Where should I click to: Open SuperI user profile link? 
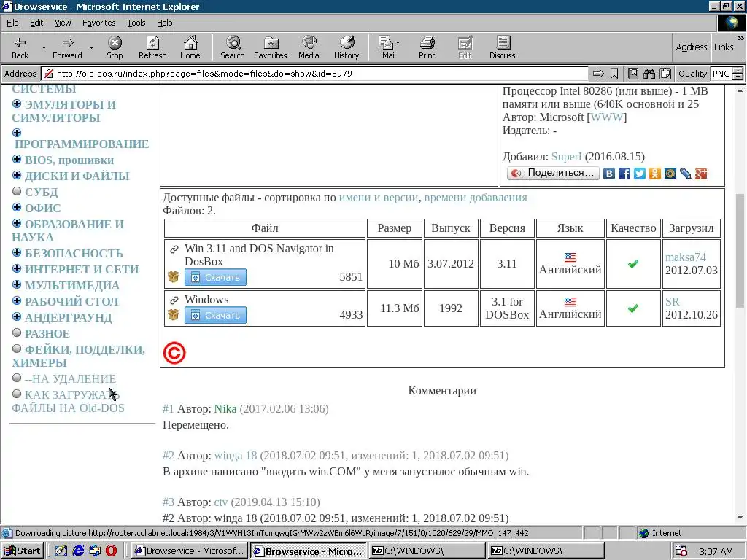point(566,157)
